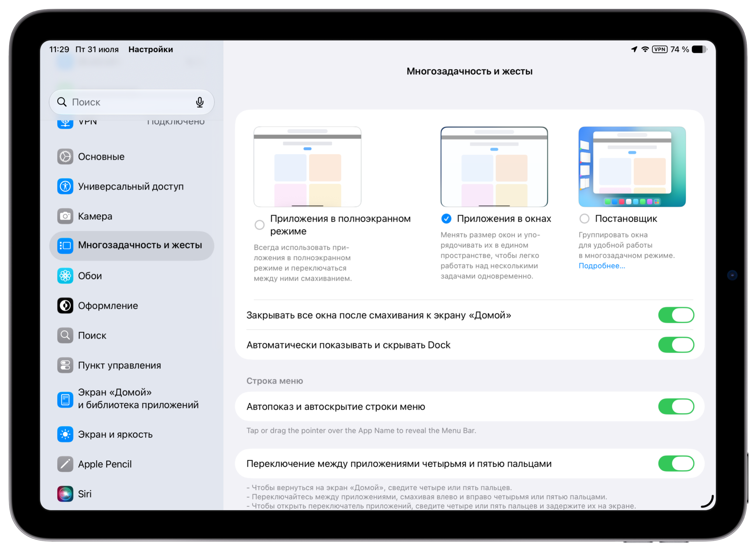756x550 pixels.
Task: Tap the full-screen apps preview thumbnail
Action: pos(307,167)
